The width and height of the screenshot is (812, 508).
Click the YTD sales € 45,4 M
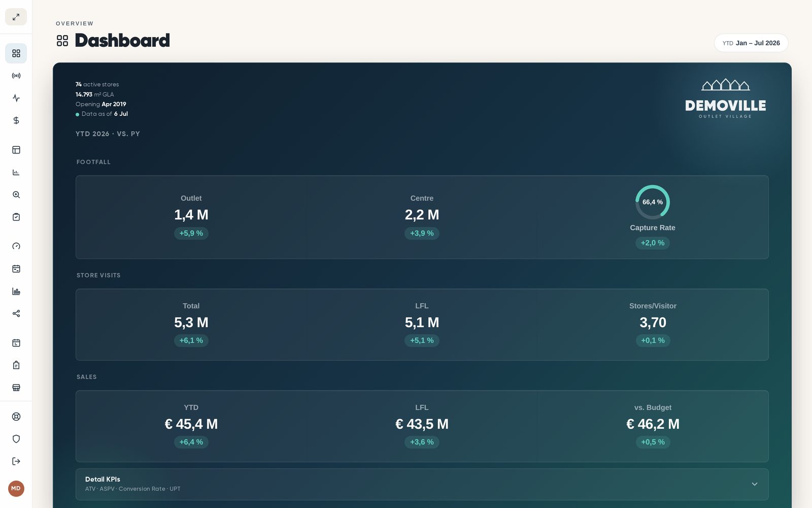[191, 424]
